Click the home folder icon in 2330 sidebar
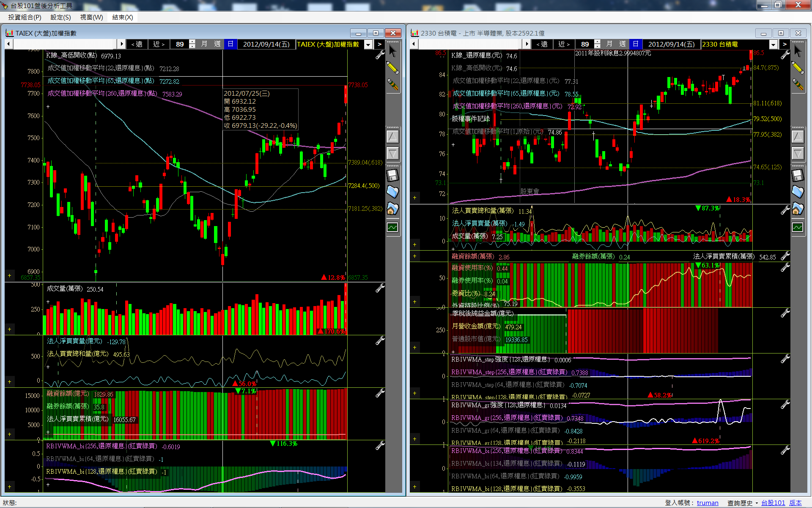 coord(798,209)
